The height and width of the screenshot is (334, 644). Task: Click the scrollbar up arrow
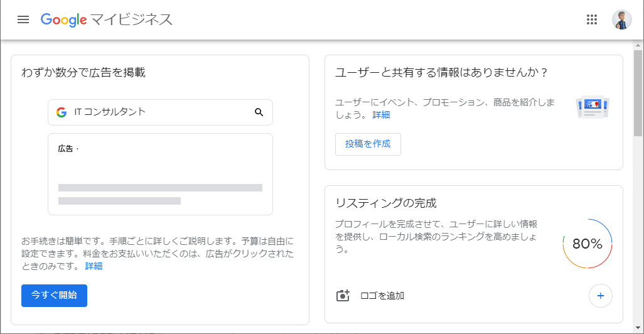pos(638,45)
